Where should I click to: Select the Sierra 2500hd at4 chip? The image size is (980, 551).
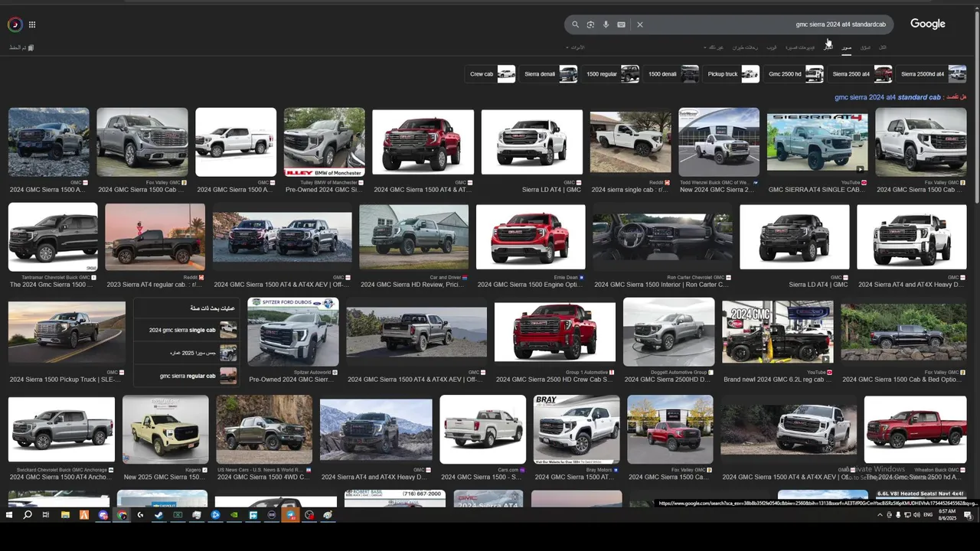pyautogui.click(x=933, y=73)
